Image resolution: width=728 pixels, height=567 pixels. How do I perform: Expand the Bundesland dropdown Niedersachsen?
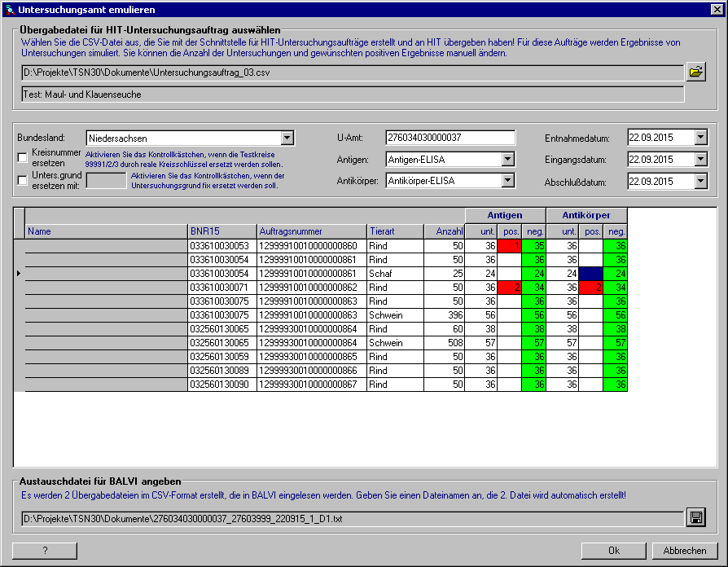(x=287, y=138)
